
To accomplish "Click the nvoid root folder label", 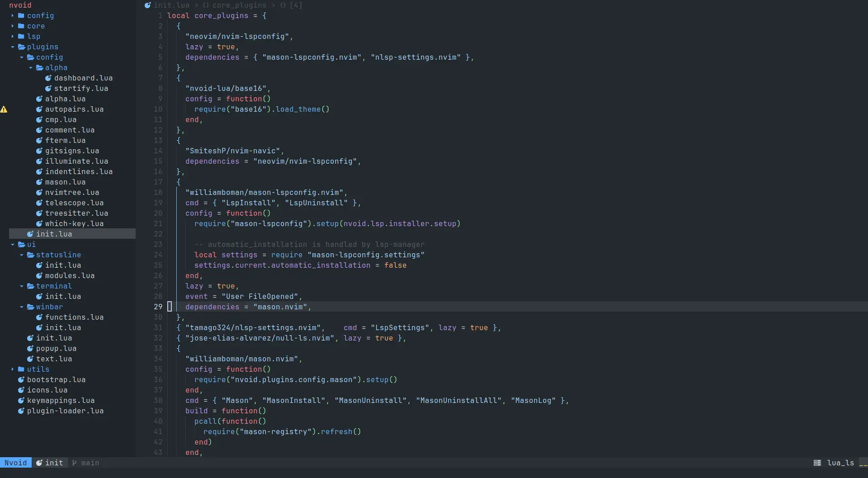I will click(x=20, y=5).
